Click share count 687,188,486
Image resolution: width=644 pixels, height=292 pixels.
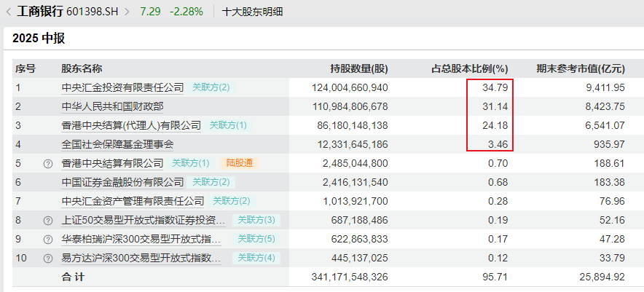point(359,220)
